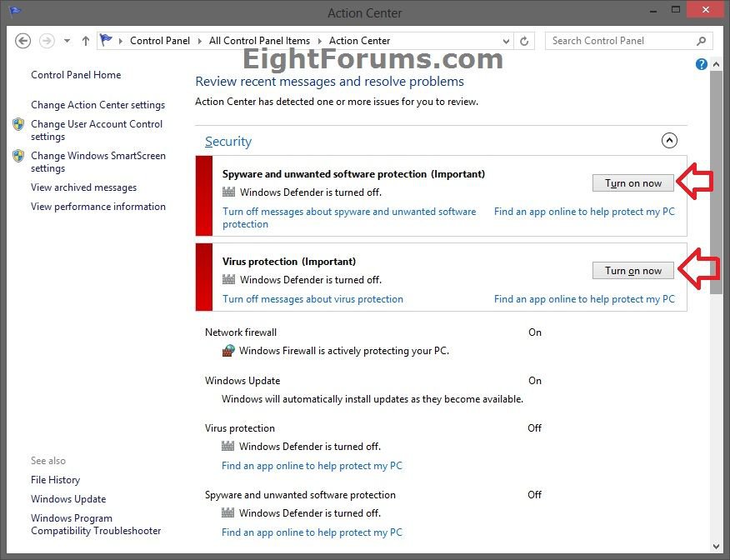Open Help with the blue question mark
730x560 pixels.
pos(701,64)
